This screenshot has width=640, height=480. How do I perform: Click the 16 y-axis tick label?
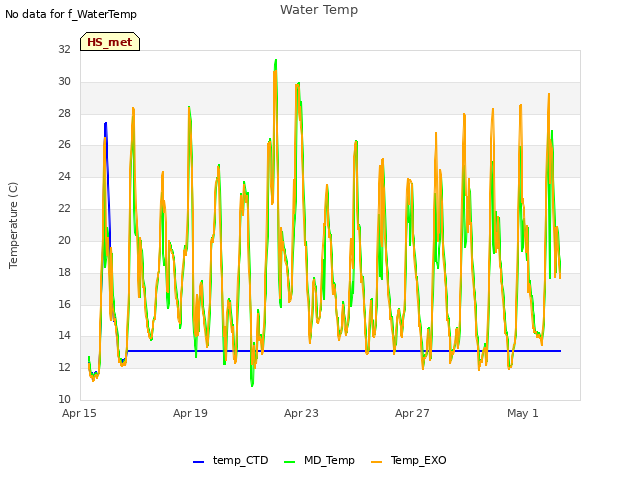coord(64,304)
